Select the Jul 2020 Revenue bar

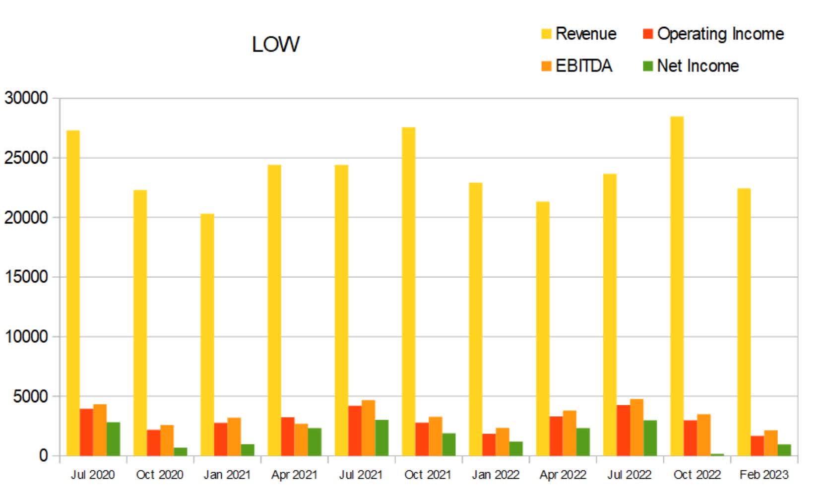pyautogui.click(x=73, y=293)
